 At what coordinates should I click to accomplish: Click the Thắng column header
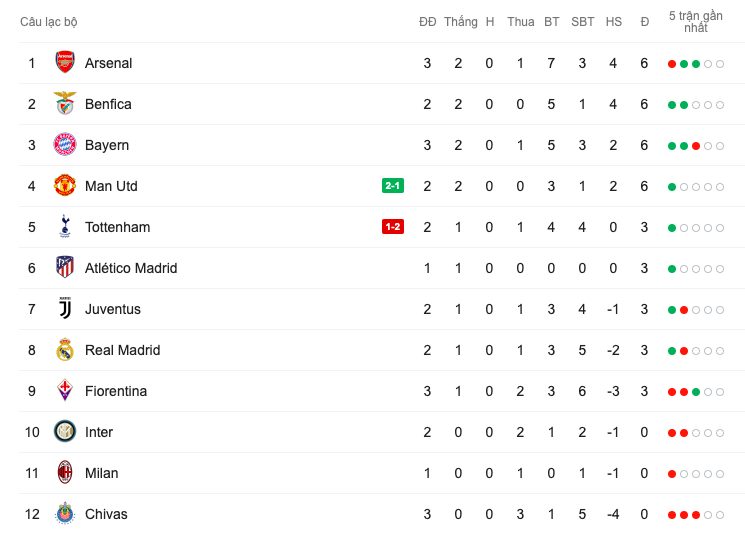[x=461, y=22]
